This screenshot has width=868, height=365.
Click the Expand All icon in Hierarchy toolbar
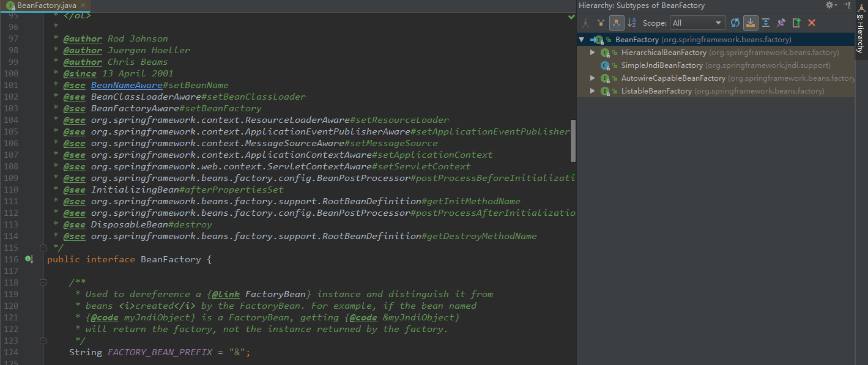[x=765, y=23]
